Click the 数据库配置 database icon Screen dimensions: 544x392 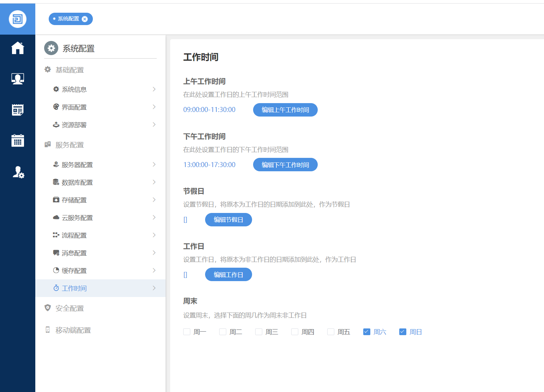coord(56,182)
